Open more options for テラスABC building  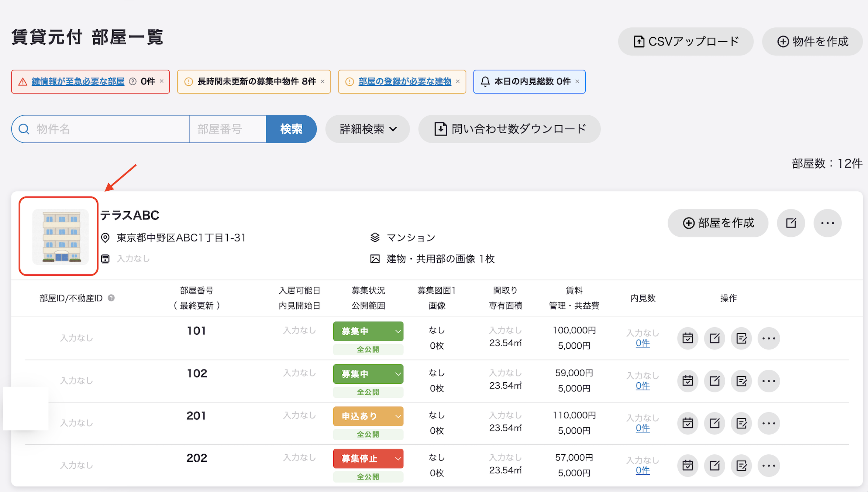pyautogui.click(x=827, y=223)
